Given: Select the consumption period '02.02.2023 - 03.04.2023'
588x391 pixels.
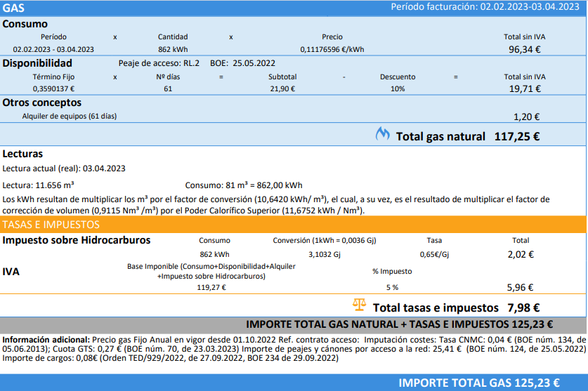Looking at the screenshot, I should 53,49.
